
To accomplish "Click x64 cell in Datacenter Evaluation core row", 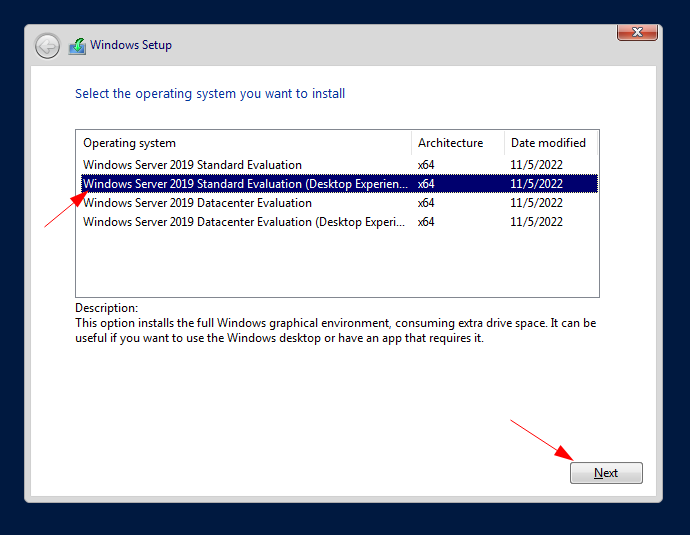I will [x=426, y=203].
